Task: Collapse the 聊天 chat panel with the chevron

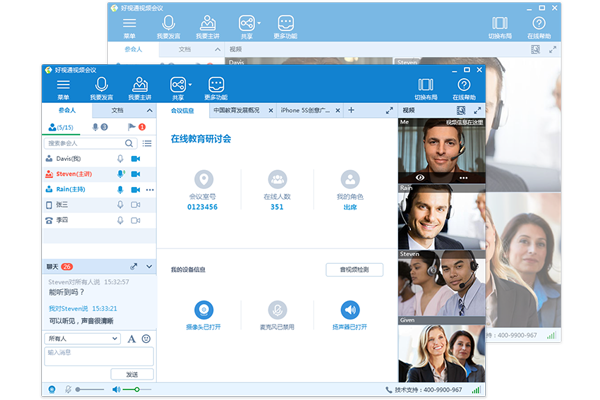Action: (x=149, y=267)
